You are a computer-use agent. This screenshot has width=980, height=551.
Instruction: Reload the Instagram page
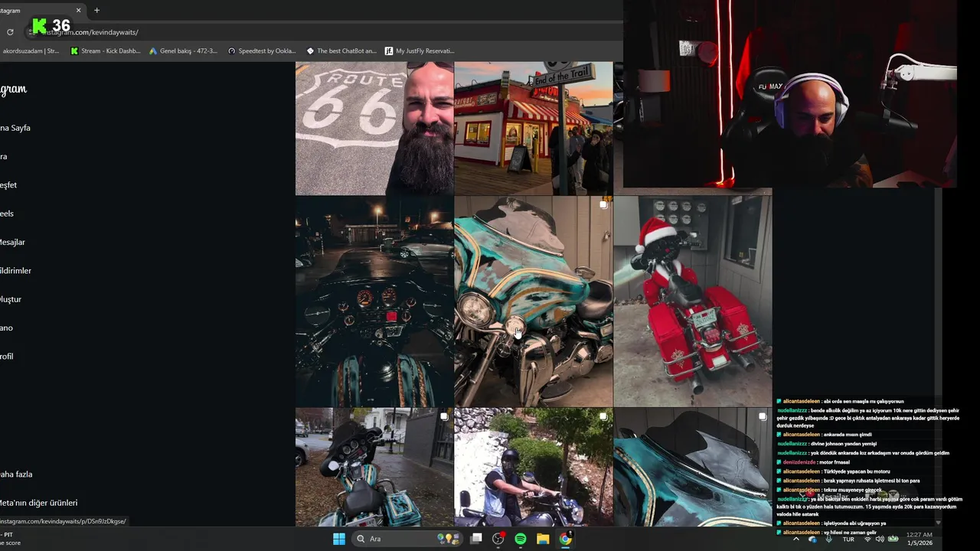(x=10, y=32)
